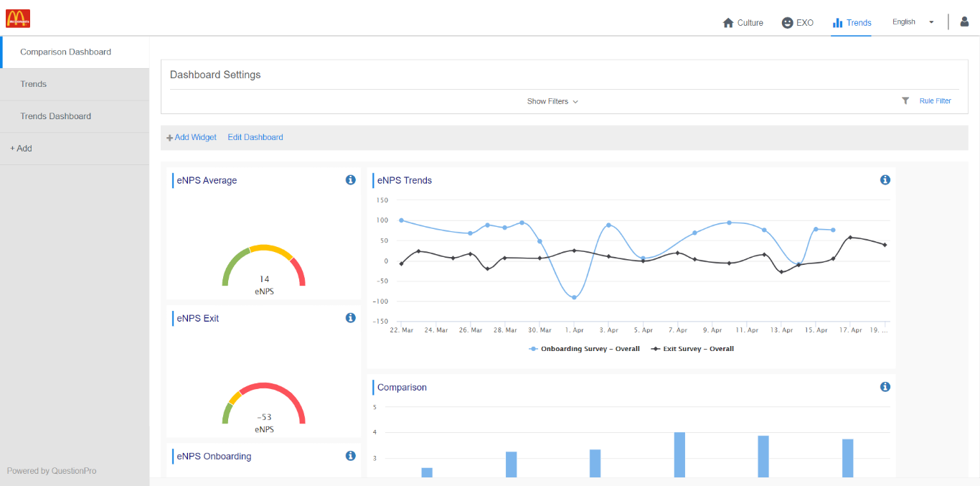Image resolution: width=980 pixels, height=486 pixels.
Task: Click the McDonald's logo icon
Action: [x=18, y=19]
